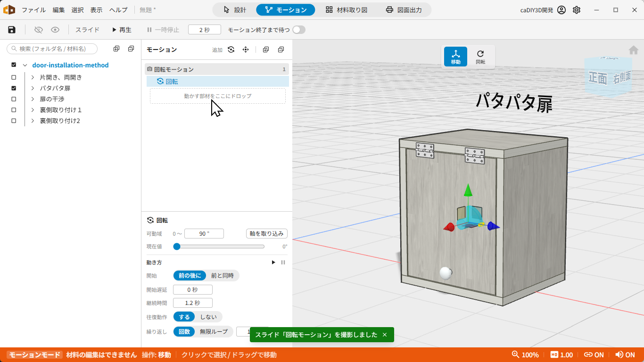The height and width of the screenshot is (362, 644).
Task: Dismiss the green slide-captured notification
Action: (385, 335)
